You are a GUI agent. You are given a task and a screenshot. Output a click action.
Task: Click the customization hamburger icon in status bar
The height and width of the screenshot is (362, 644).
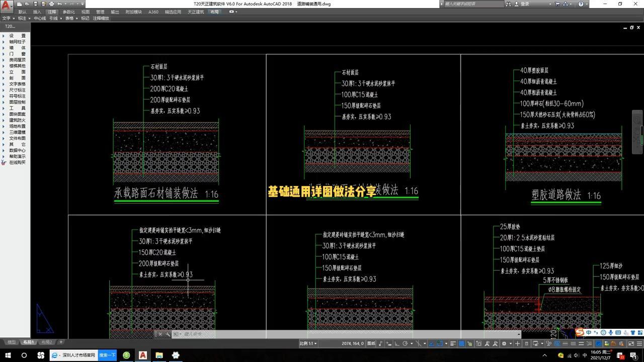point(639,343)
